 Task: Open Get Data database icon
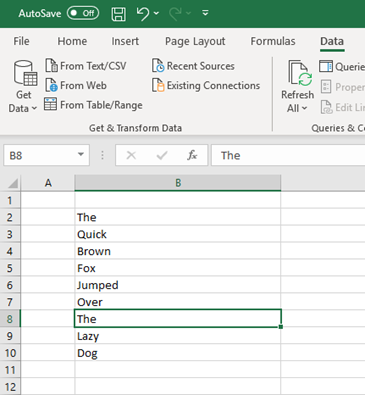(x=25, y=73)
